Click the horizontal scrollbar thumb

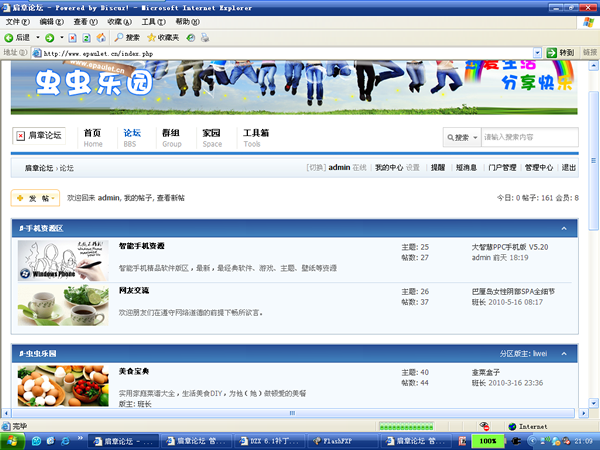pyautogui.click(x=293, y=413)
